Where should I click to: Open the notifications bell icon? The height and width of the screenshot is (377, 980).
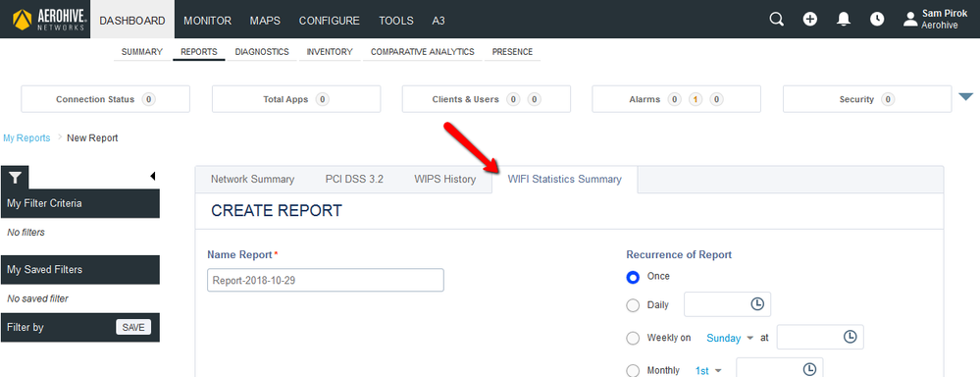[844, 20]
